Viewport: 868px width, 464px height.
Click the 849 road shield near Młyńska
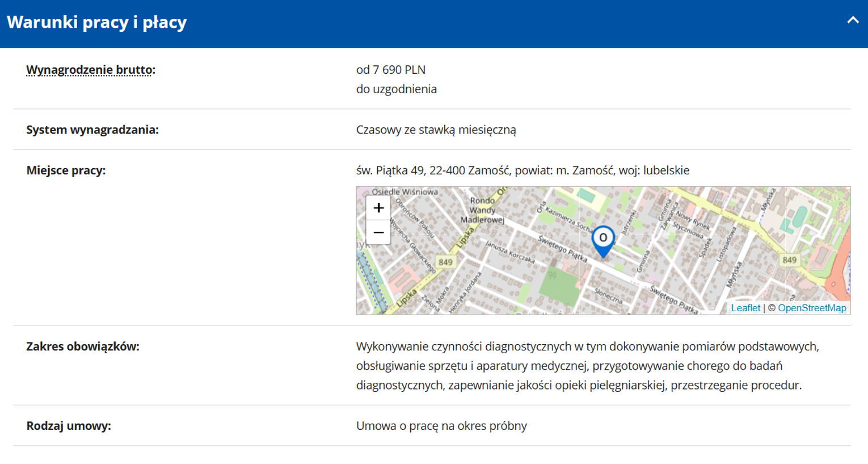pos(789,260)
